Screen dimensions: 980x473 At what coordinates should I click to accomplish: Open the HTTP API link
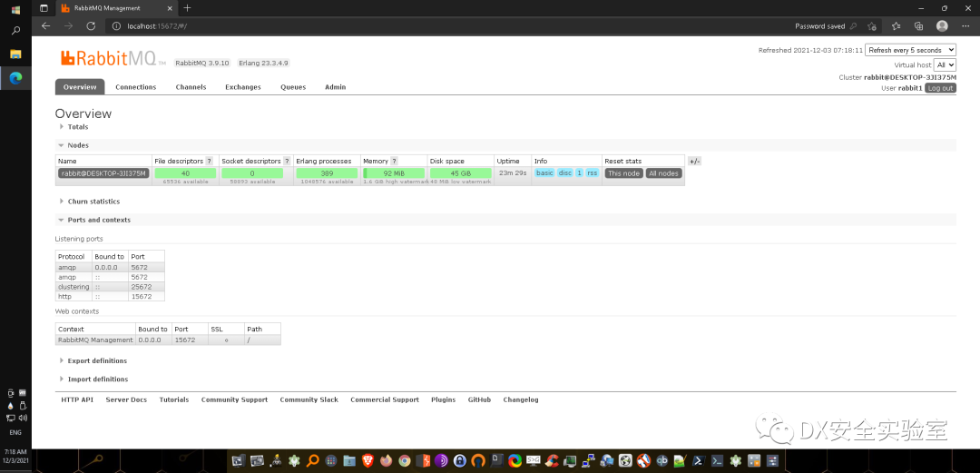pos(77,399)
